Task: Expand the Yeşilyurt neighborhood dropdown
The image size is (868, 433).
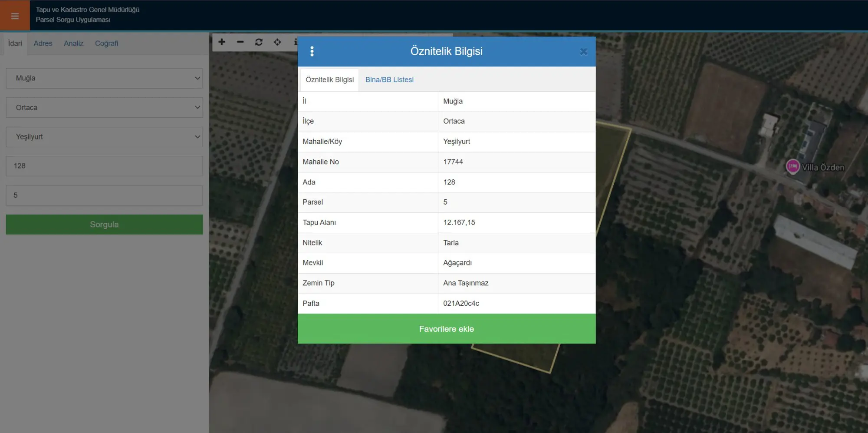Action: point(104,137)
